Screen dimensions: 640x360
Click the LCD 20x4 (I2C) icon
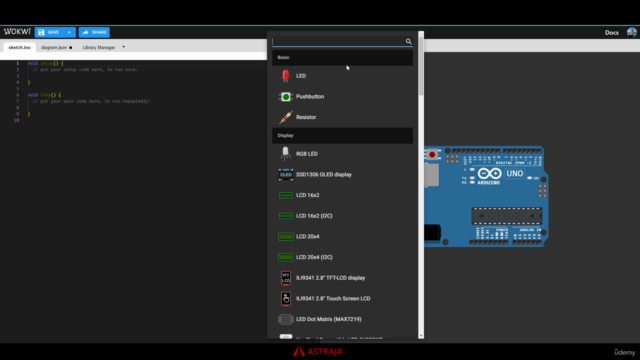pyautogui.click(x=286, y=257)
